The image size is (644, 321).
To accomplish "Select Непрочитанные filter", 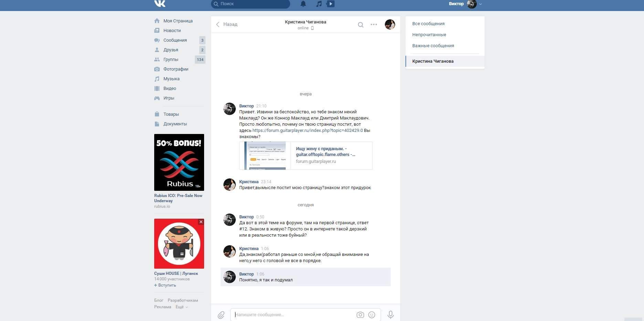I will 429,35.
